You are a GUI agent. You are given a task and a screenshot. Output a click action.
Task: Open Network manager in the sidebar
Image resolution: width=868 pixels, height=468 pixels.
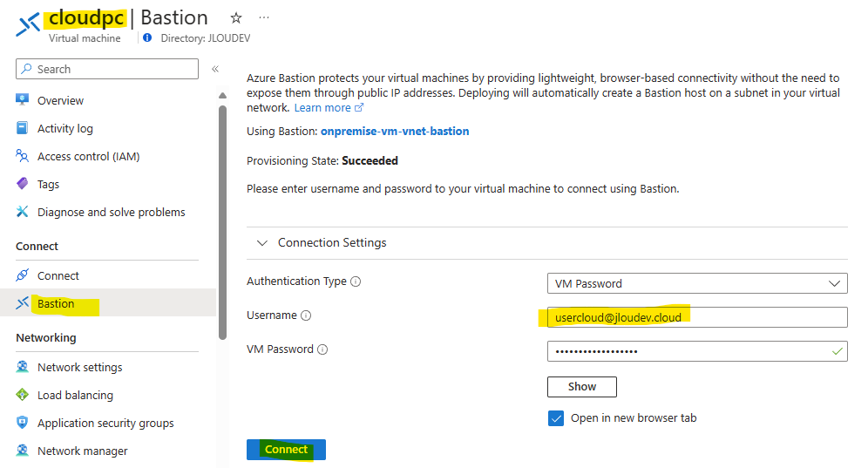[83, 451]
